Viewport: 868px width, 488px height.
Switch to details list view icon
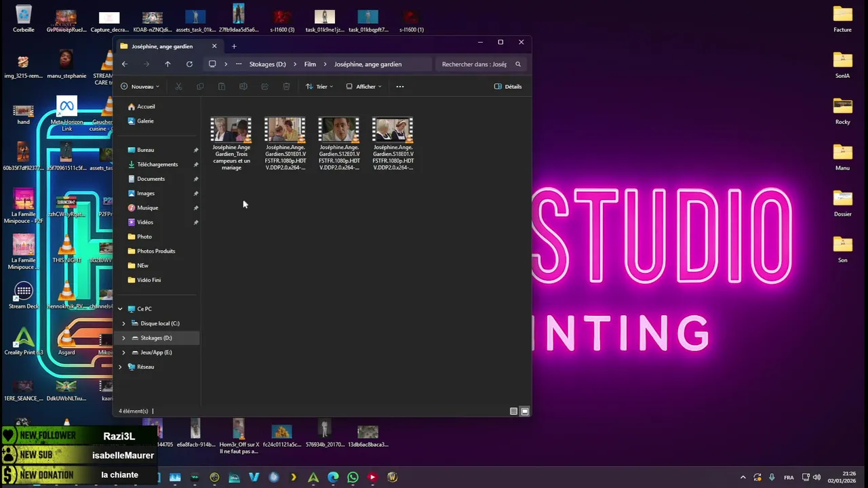tap(513, 411)
